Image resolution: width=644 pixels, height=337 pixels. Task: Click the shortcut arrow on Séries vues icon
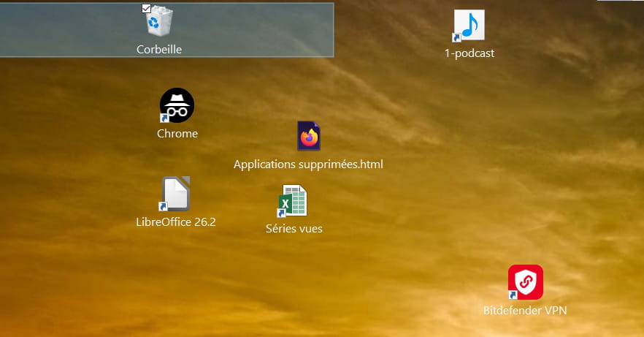283,212
